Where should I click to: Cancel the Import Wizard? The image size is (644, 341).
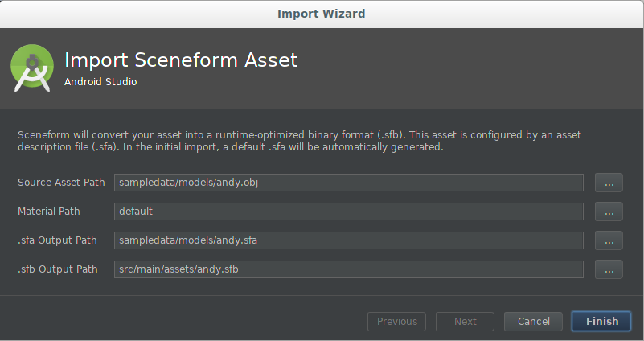(533, 322)
